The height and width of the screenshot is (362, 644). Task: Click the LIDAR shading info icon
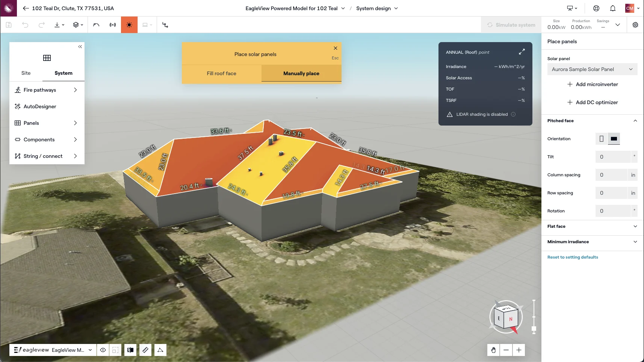pyautogui.click(x=513, y=114)
